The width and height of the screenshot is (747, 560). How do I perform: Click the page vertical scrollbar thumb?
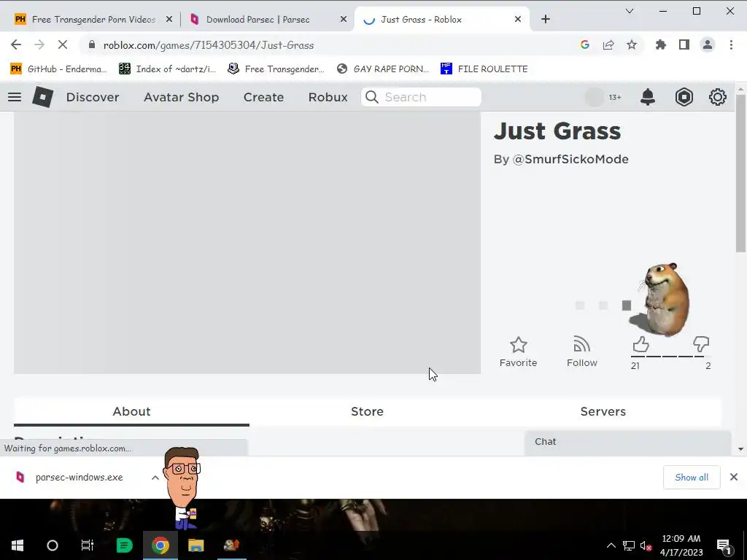(x=741, y=173)
